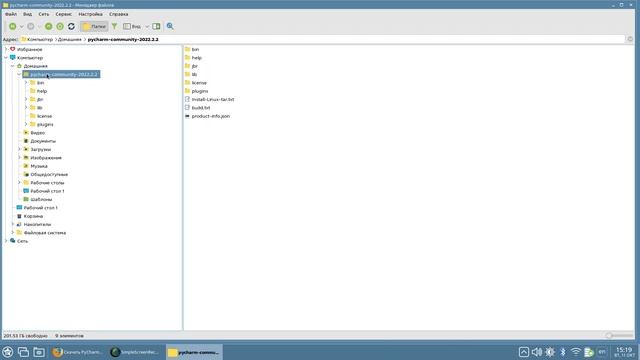Refresh the current folder view
This screenshot has width=640, height=360.
(x=71, y=26)
